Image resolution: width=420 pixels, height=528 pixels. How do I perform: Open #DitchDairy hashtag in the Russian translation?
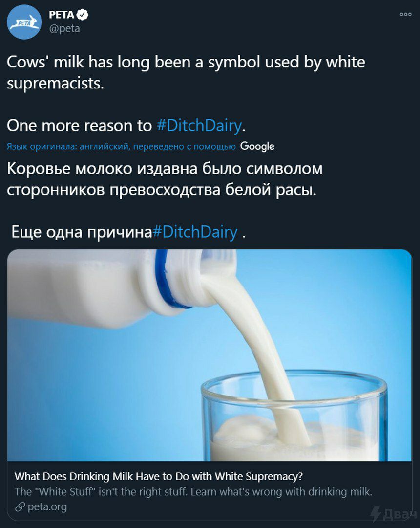point(195,232)
